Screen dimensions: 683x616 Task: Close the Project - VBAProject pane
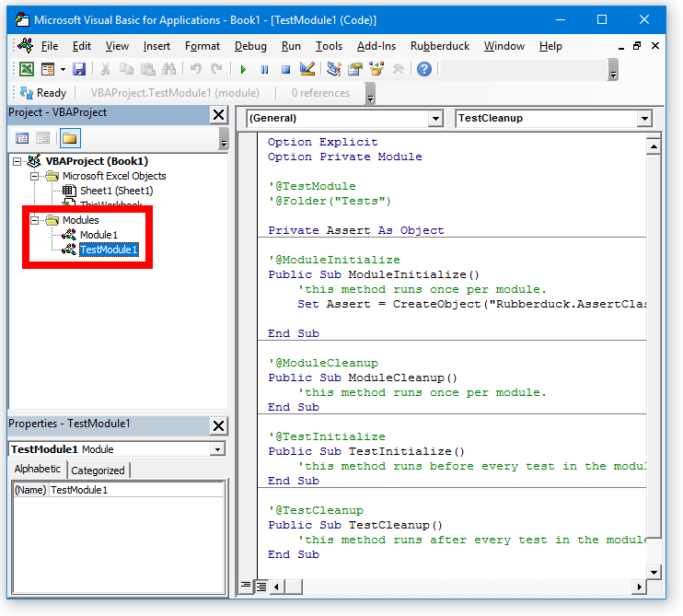(x=219, y=115)
